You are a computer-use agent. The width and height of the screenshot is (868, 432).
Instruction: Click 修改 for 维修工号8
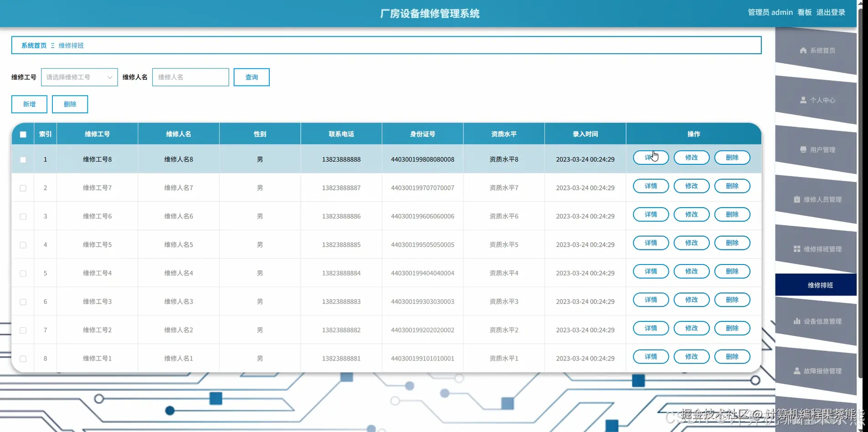(691, 158)
